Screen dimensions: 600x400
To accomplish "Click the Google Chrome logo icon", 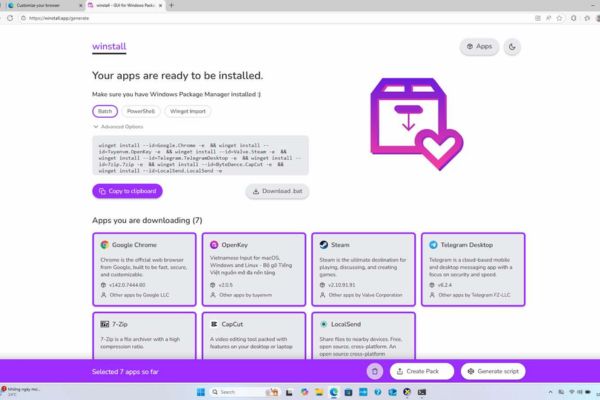I will (x=104, y=245).
